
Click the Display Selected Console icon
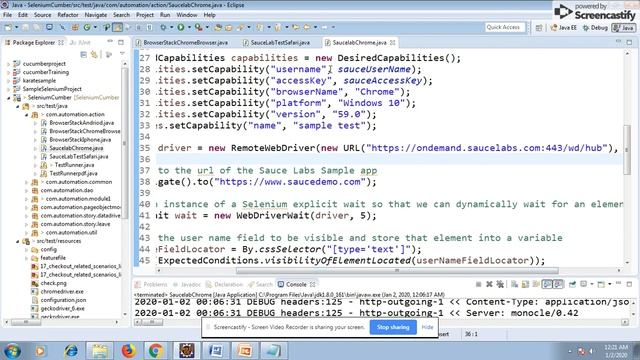coord(584,284)
